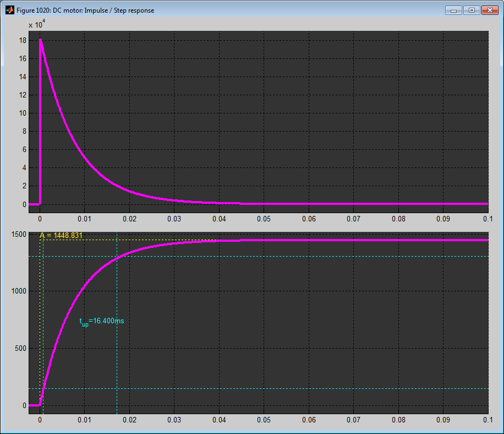
Task: Click x-axis label 0.07 under the top plot
Action: (x=354, y=219)
